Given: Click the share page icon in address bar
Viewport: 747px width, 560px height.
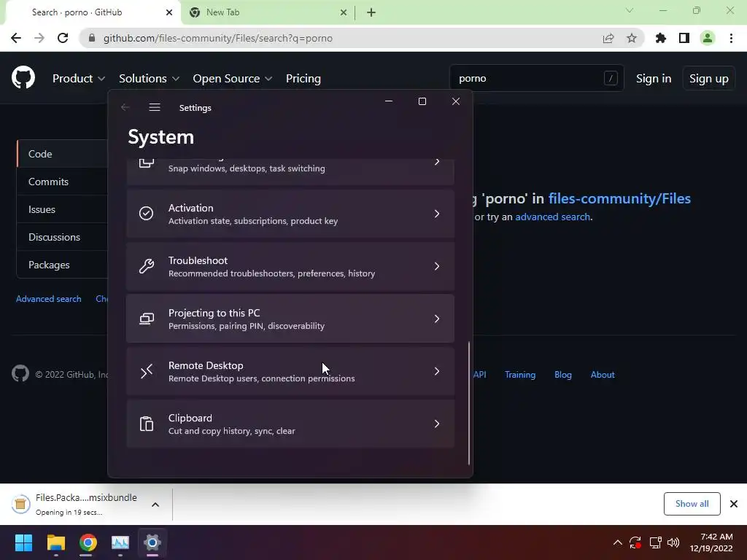Looking at the screenshot, I should point(608,38).
